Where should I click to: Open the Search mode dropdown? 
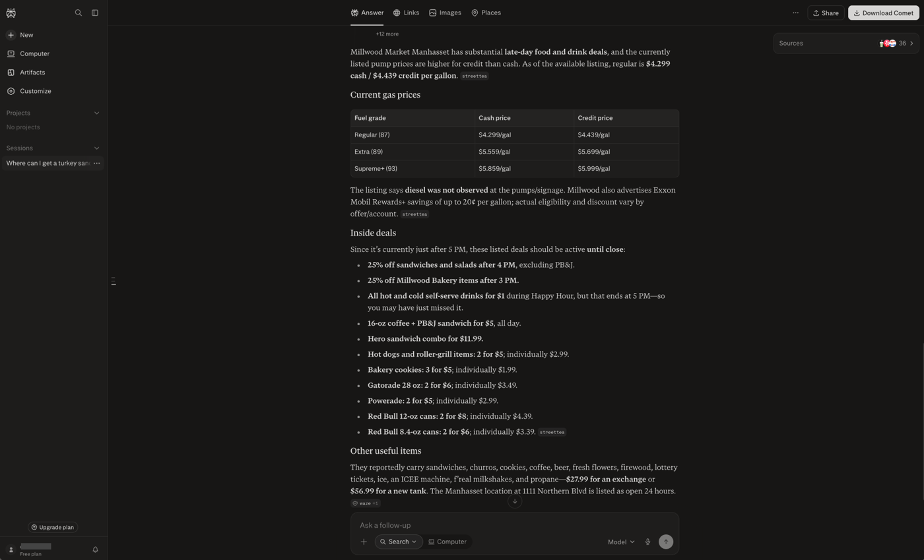[399, 542]
